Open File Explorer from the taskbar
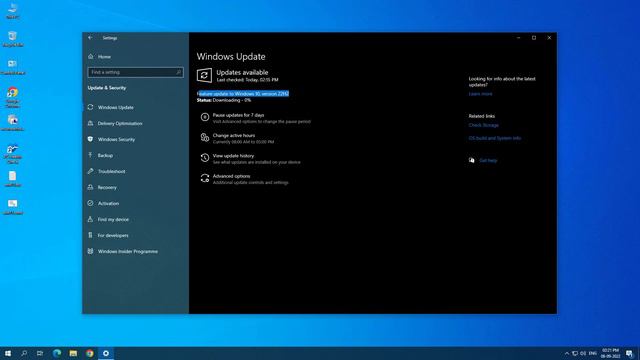 (x=73, y=353)
